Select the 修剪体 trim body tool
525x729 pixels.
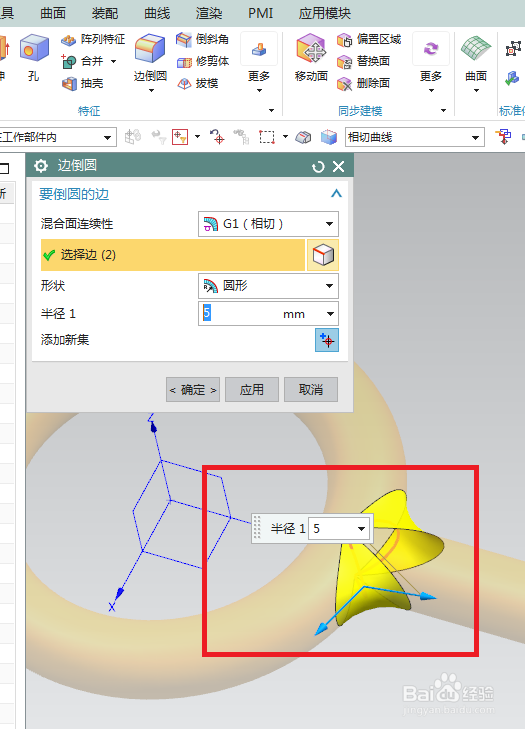pyautogui.click(x=203, y=61)
